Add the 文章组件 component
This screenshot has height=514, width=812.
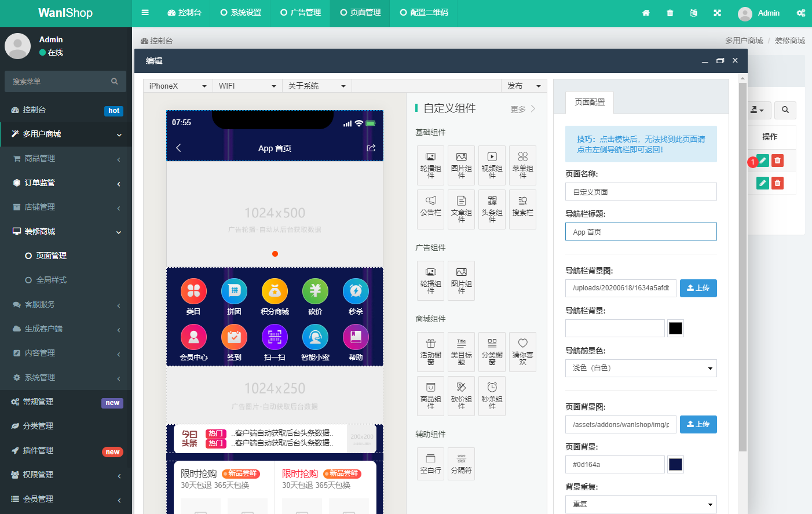coord(461,209)
